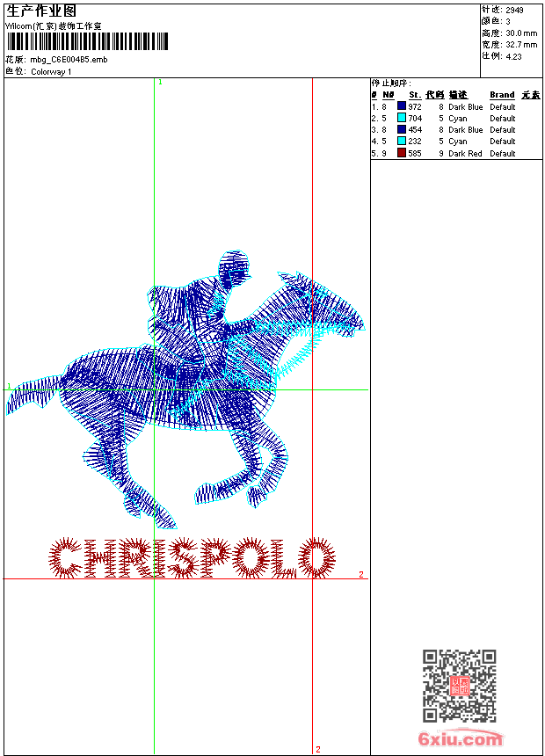Click the red guide marker labeled 2 at bottom

[x=318, y=749]
